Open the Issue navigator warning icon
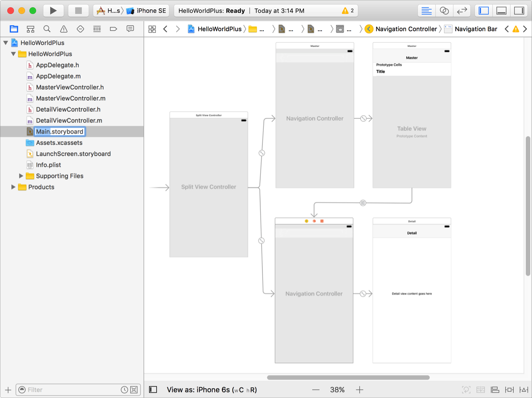 click(64, 29)
